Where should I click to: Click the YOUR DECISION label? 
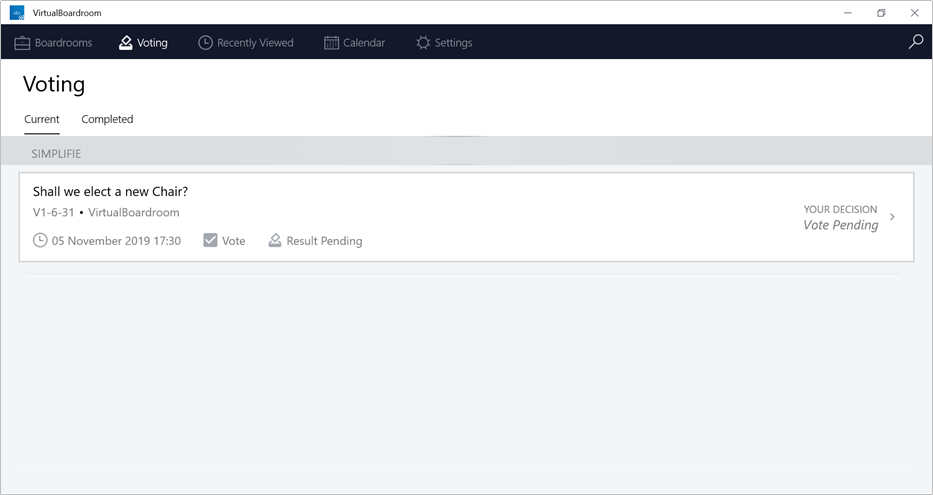tap(840, 209)
